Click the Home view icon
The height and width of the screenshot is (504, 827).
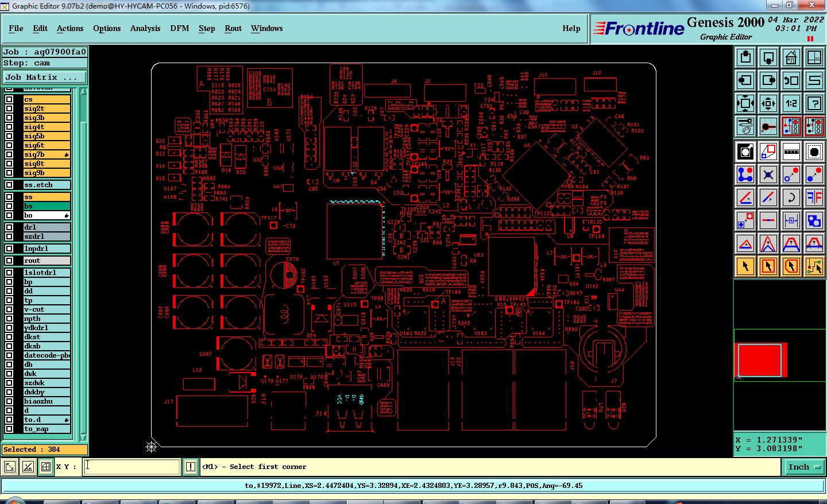coord(791,57)
